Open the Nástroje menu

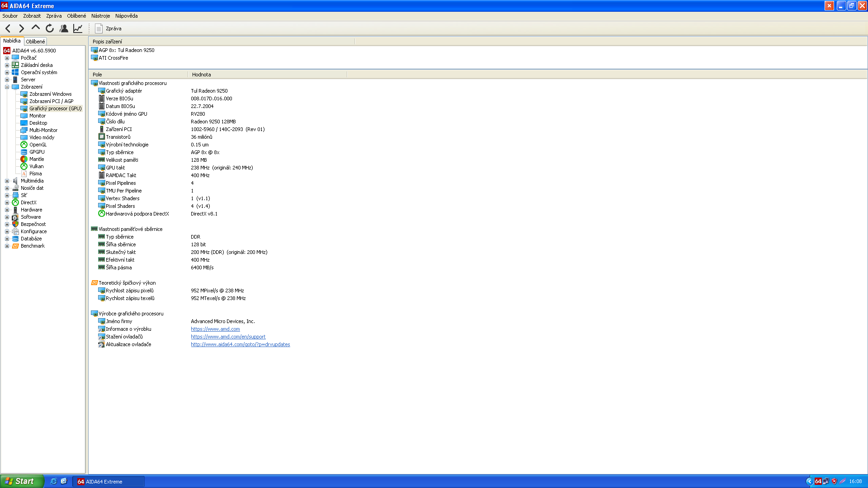pos(100,16)
